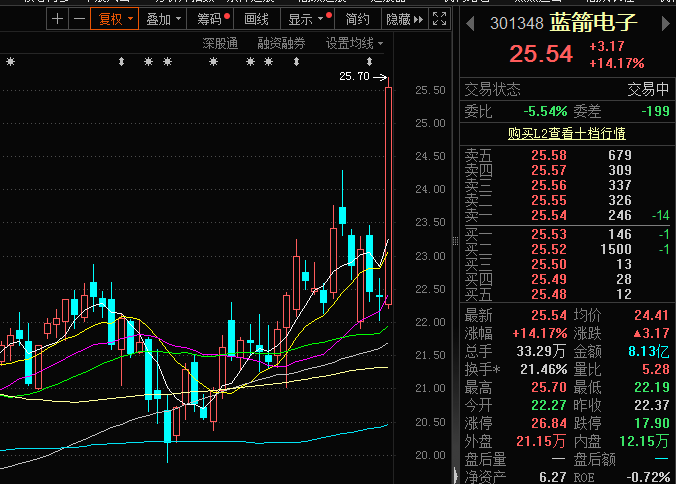This screenshot has width=676, height=484.
Task: Toggle the 隐藏 hide panel button
Action: click(401, 19)
